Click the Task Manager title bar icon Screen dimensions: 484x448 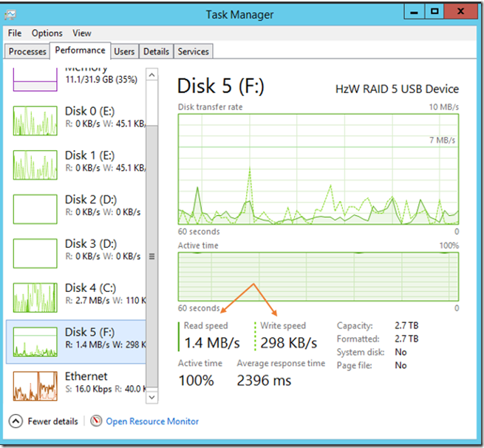pyautogui.click(x=10, y=15)
